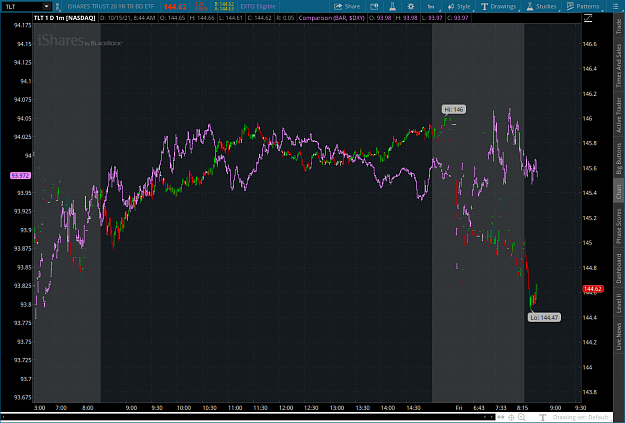Open the Dashboard side tab
The image size is (625, 423).
click(x=619, y=268)
